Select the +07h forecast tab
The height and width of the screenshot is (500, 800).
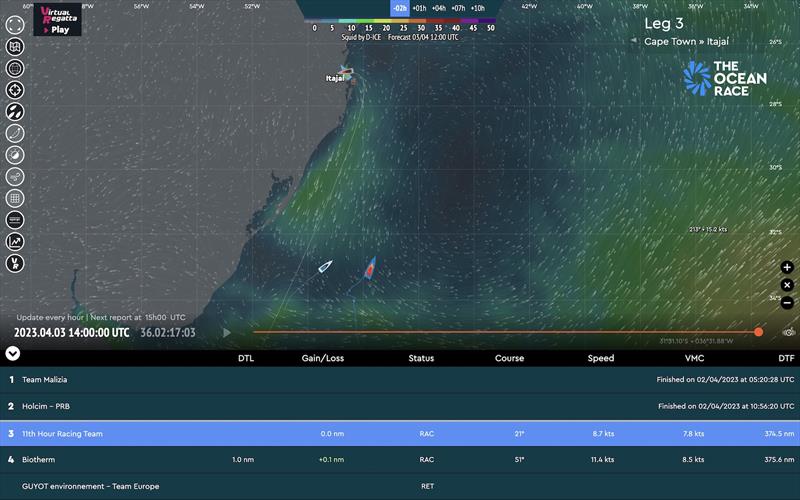coord(458,8)
